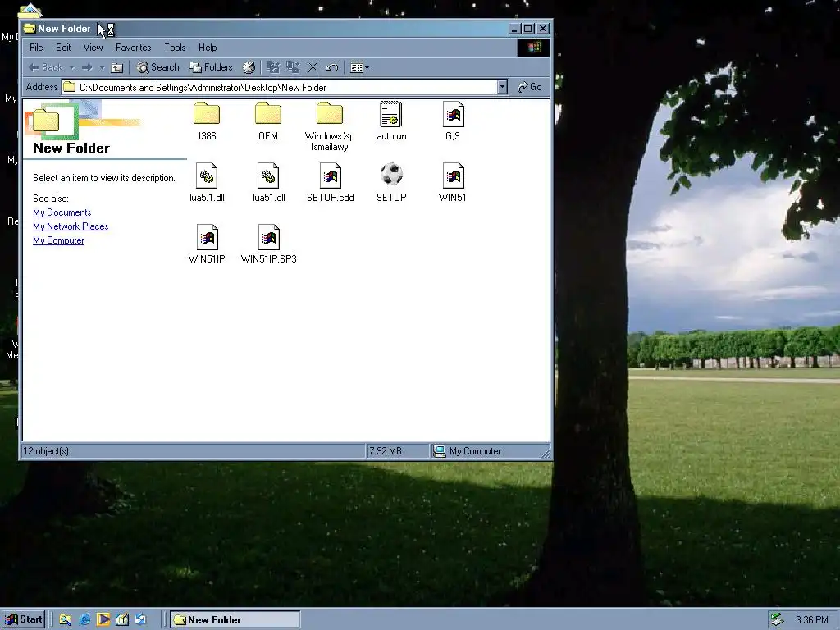Go up one folder level
The width and height of the screenshot is (840, 630).
pyautogui.click(x=116, y=67)
